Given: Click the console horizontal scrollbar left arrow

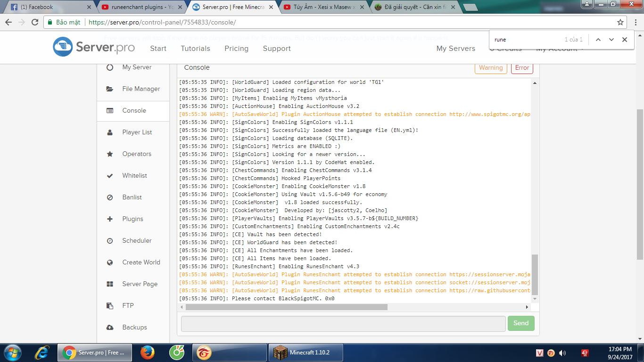Looking at the screenshot, I should click(x=182, y=307).
